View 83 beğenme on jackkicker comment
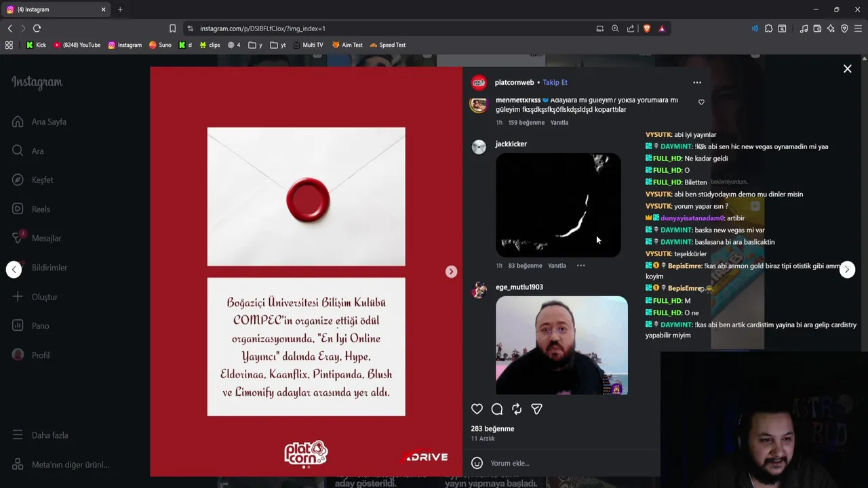 click(525, 266)
